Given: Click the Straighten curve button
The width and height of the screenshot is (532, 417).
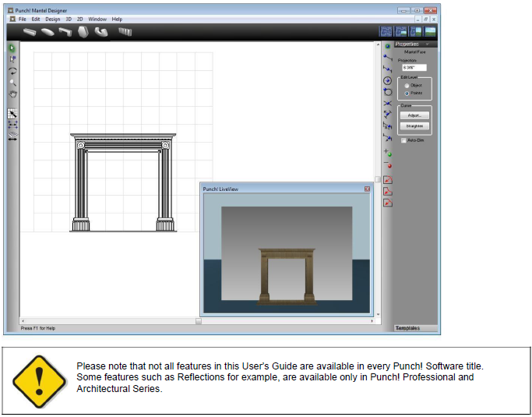Looking at the screenshot, I should pos(414,126).
